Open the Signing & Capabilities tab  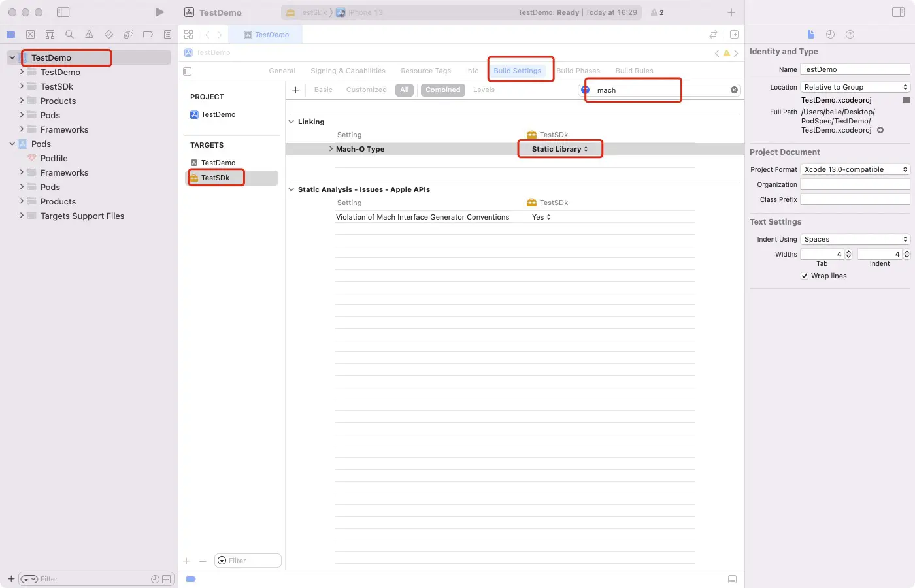point(348,71)
